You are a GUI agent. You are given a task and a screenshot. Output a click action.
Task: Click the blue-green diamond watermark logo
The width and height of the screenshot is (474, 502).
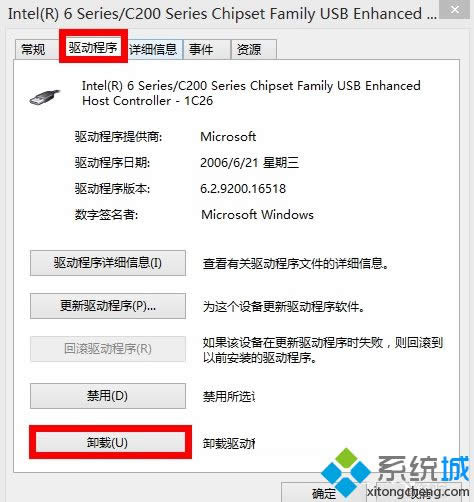[x=346, y=472]
